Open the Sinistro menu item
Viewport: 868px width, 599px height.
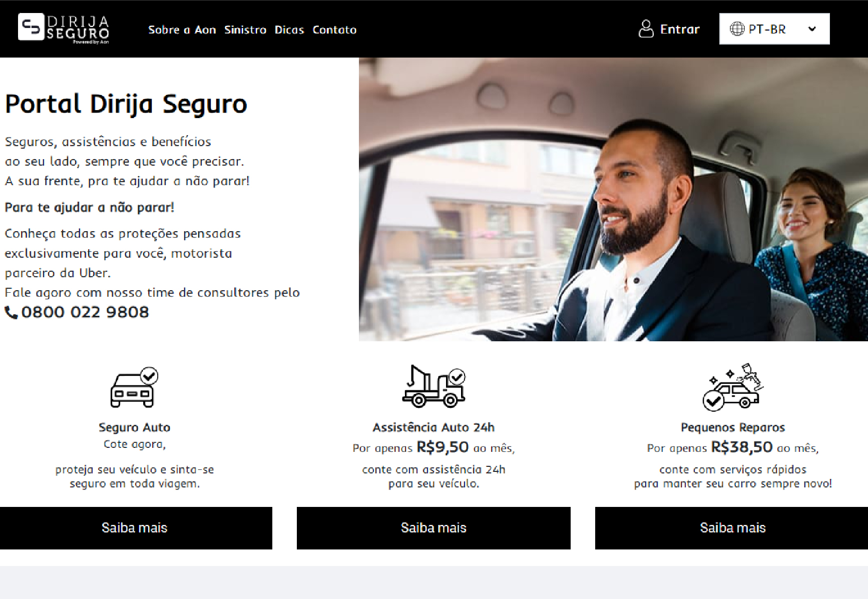(245, 30)
